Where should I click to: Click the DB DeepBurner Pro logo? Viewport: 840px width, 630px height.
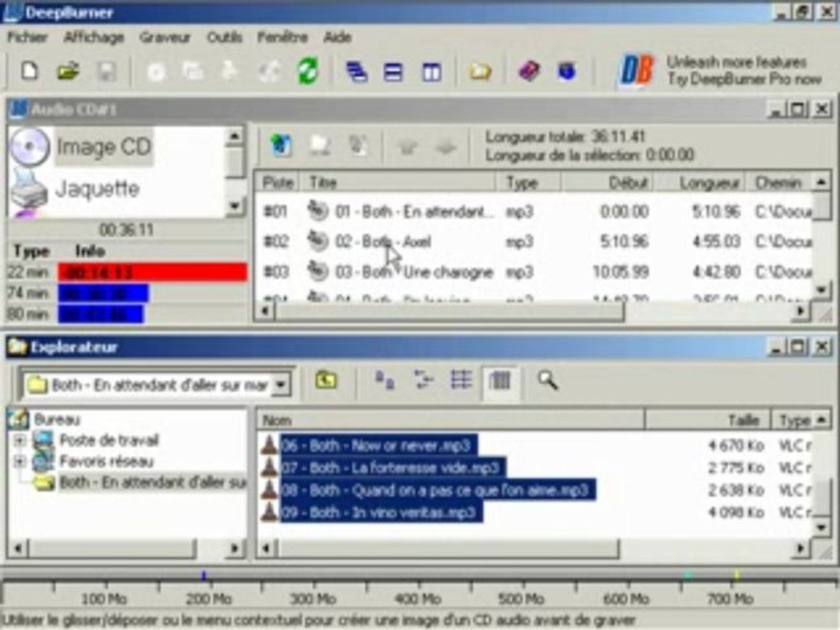tap(636, 71)
